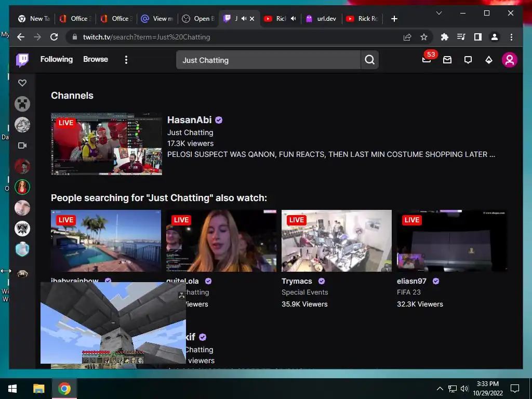Open the tab search chevron

(x=438, y=13)
